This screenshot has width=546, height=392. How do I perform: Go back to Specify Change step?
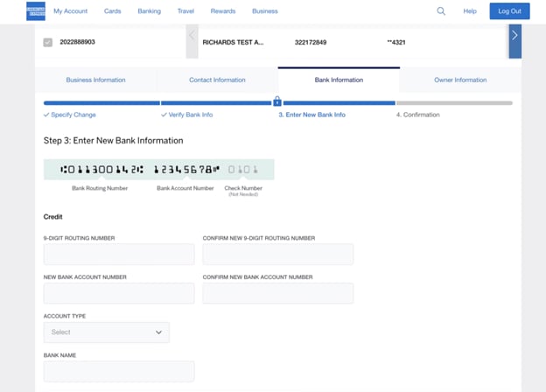[x=70, y=115]
